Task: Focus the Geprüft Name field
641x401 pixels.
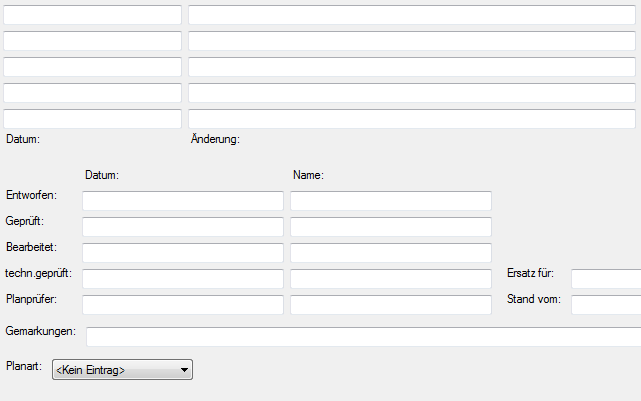Action: 391,227
